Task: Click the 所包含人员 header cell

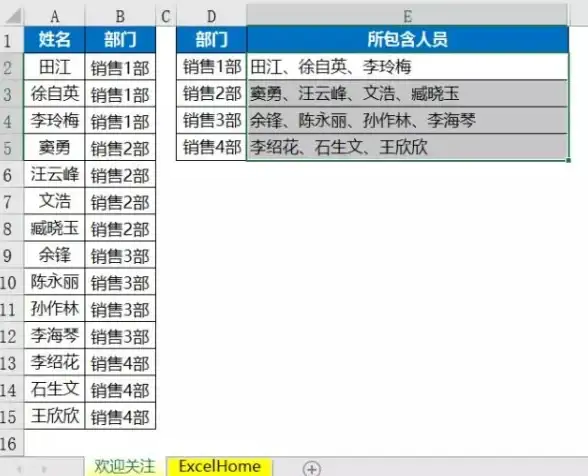Action: [408, 39]
